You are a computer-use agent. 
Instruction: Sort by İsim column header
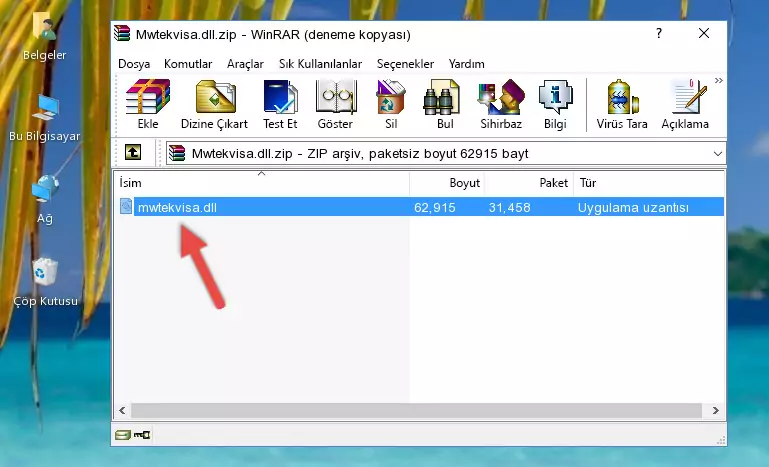pos(262,183)
